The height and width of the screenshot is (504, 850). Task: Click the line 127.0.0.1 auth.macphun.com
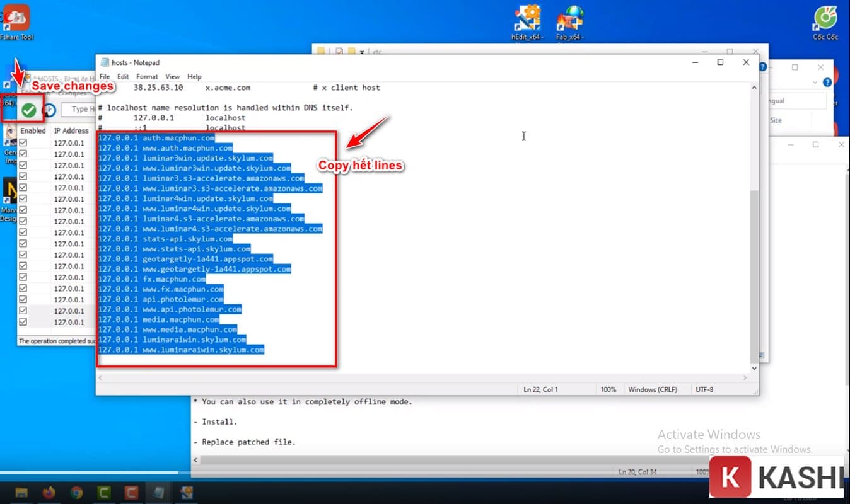(156, 138)
